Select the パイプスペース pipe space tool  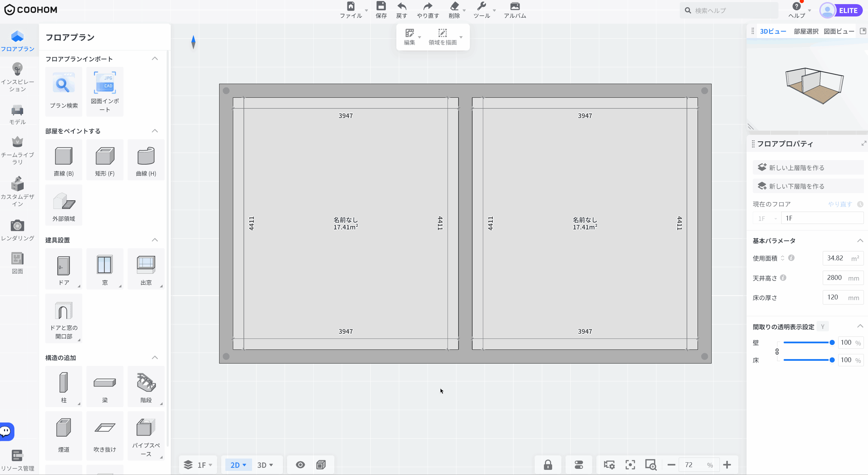click(146, 436)
